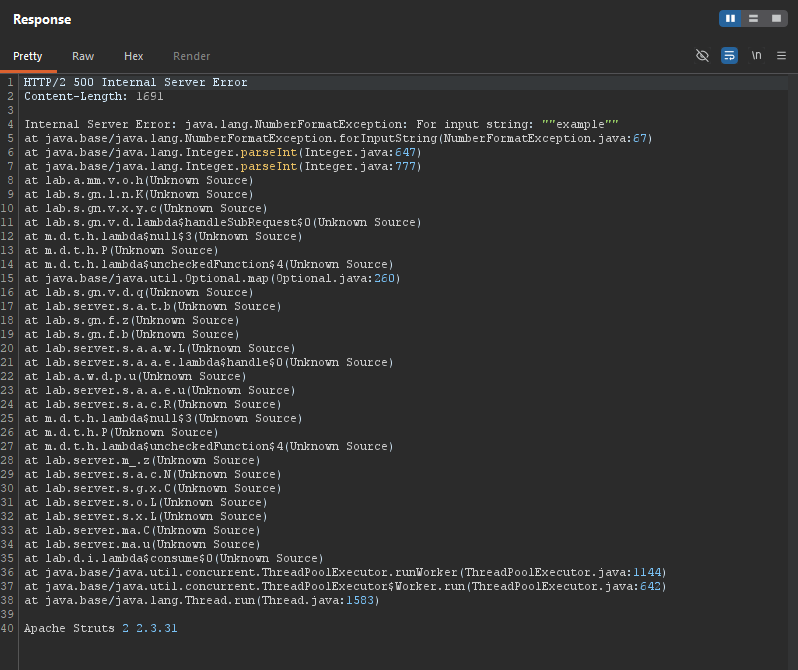This screenshot has width=798, height=670.
Task: Click the lab.a.mm.v.o.h stack line
Action: pyautogui.click(x=138, y=180)
